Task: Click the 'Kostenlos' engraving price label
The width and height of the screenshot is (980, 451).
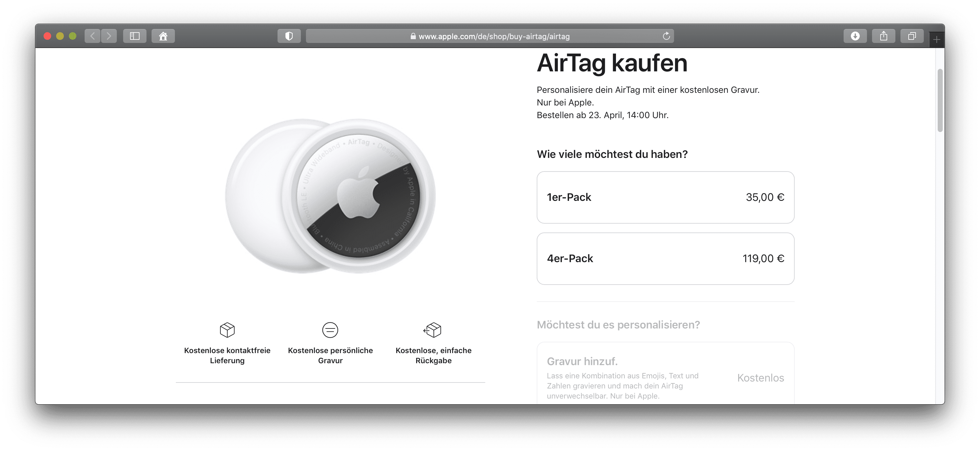Action: click(x=761, y=377)
